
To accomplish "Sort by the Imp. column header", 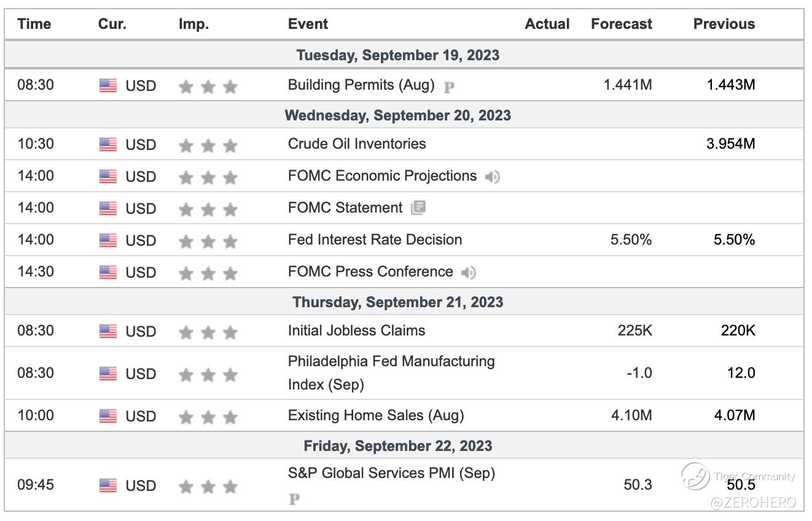I will 193,24.
